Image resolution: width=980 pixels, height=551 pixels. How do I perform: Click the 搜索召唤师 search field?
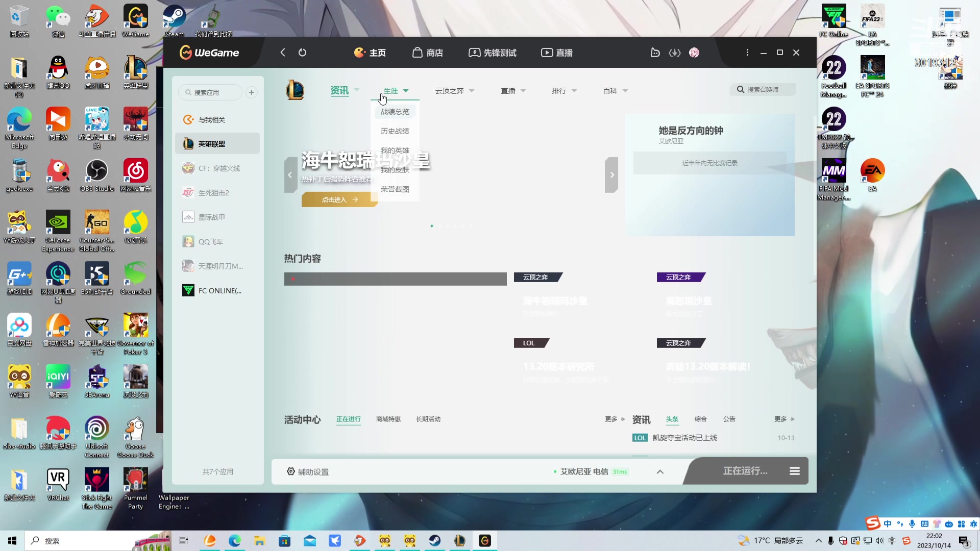tap(763, 89)
